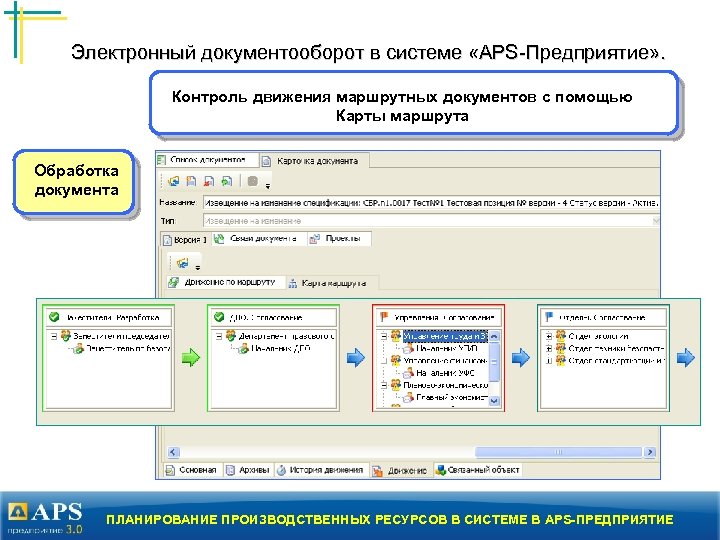The image size is (720, 540).
Task: Click the envelope icon beside Главный экономист
Action: coord(409,398)
